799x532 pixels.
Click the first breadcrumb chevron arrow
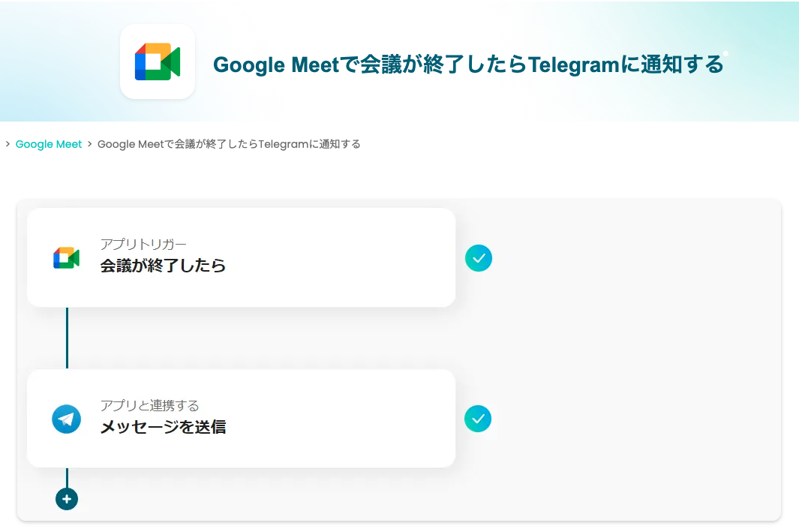(x=8, y=144)
